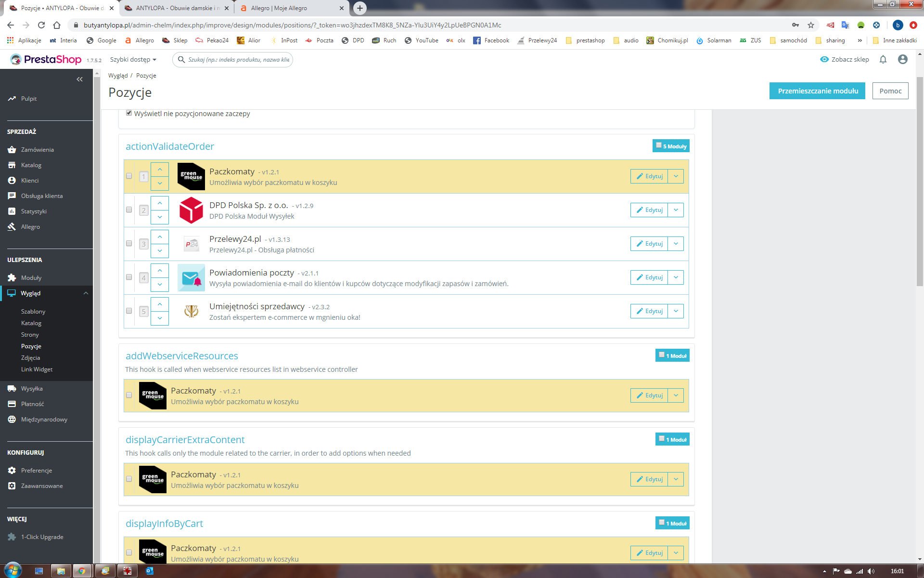The height and width of the screenshot is (578, 924).
Task: Open the Szybki dostęp dropdown
Action: coord(133,59)
